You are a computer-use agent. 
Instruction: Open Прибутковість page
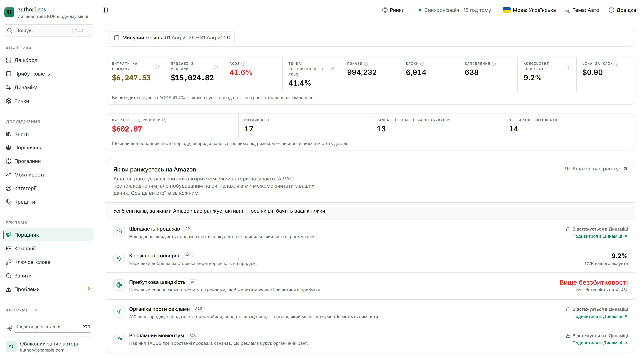pyautogui.click(x=48, y=74)
